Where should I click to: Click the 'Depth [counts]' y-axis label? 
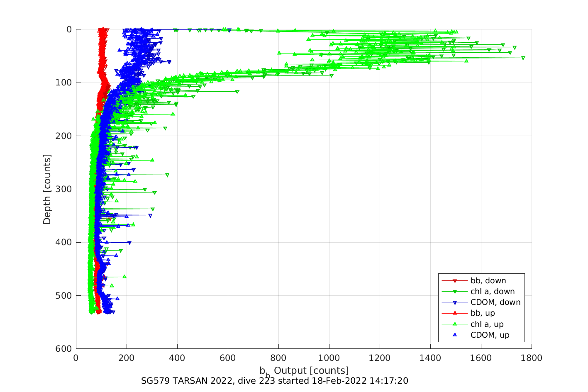[47, 189]
